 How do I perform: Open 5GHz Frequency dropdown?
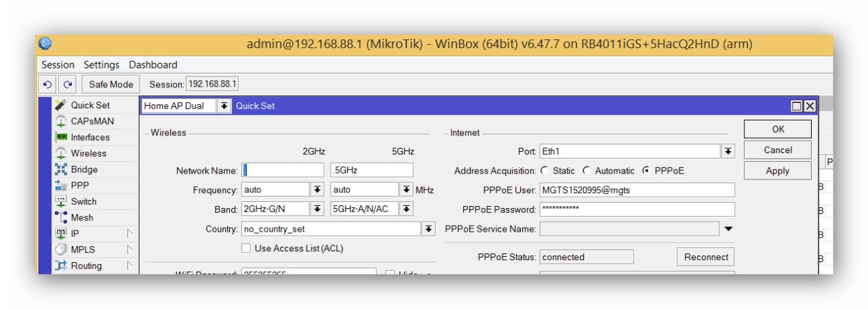pos(406,190)
